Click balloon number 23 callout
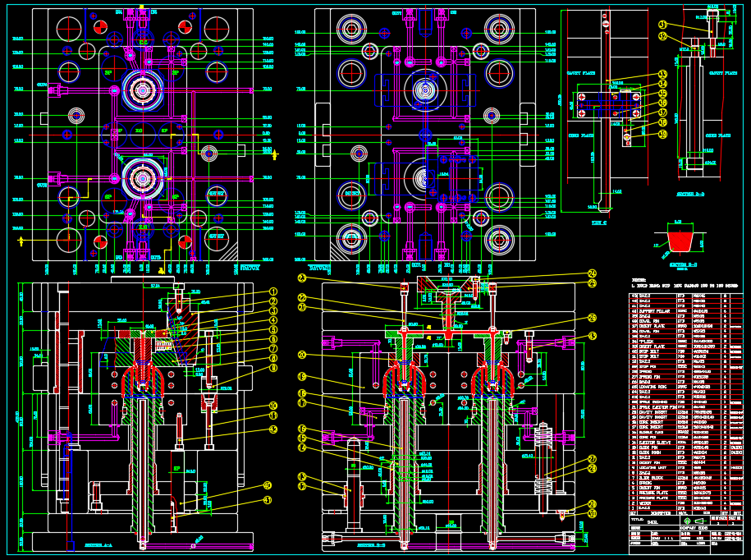The image size is (751, 560). [302, 278]
